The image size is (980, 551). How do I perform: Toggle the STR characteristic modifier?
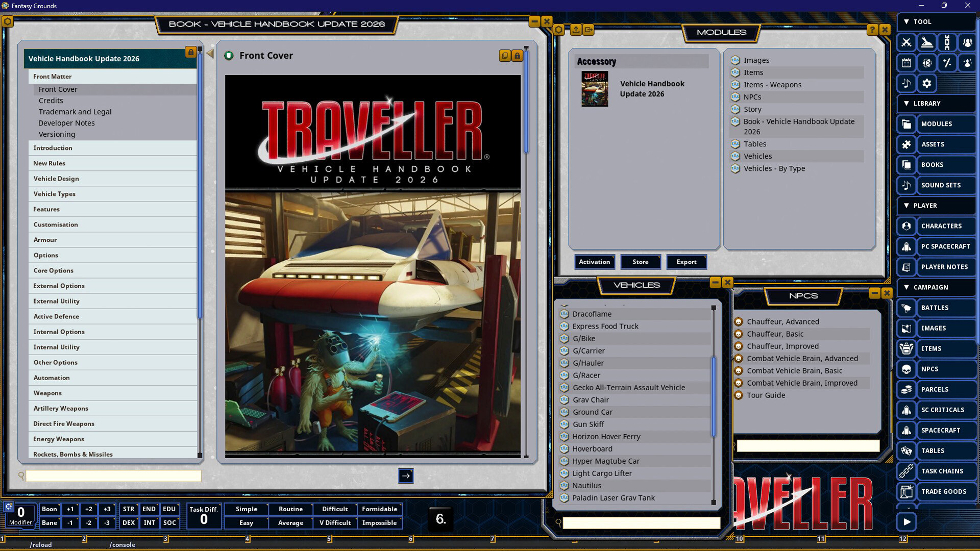click(129, 509)
